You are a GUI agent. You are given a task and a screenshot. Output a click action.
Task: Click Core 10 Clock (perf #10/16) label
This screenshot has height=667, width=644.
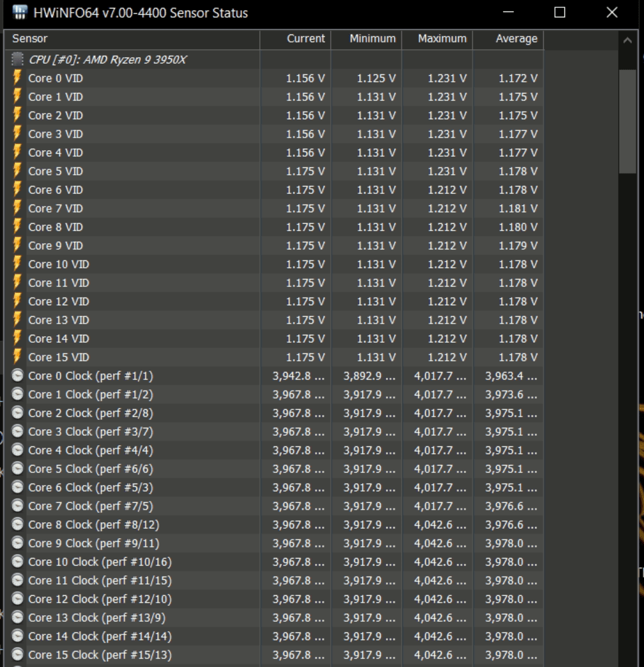coord(100,562)
